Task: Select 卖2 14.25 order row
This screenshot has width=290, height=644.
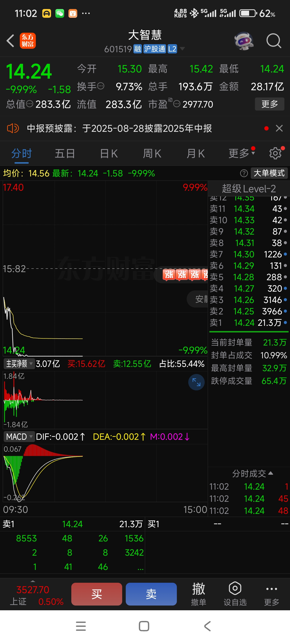Action: click(x=248, y=311)
